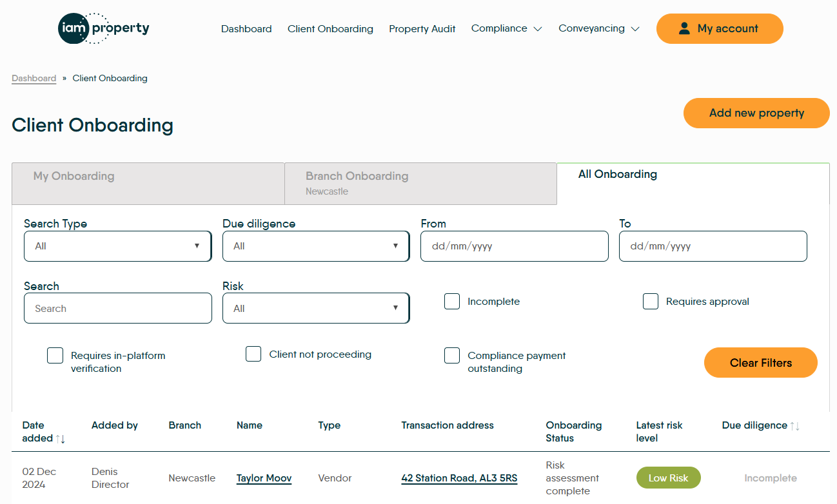Sort by Due diligence arrows icon
The image size is (837, 504).
[x=795, y=426]
